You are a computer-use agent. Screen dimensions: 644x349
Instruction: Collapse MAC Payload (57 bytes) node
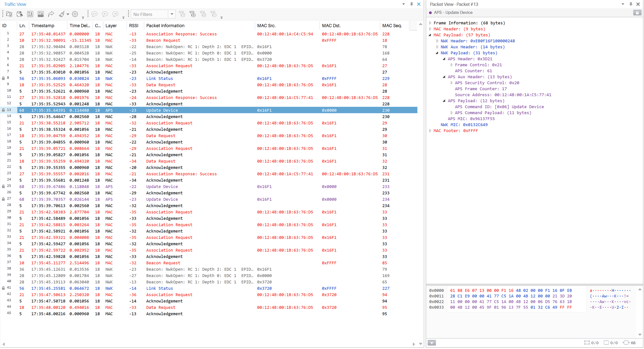[430, 35]
